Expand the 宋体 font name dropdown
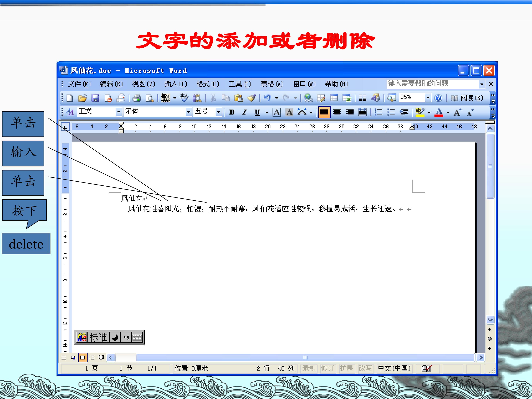The image size is (532, 399). [189, 112]
